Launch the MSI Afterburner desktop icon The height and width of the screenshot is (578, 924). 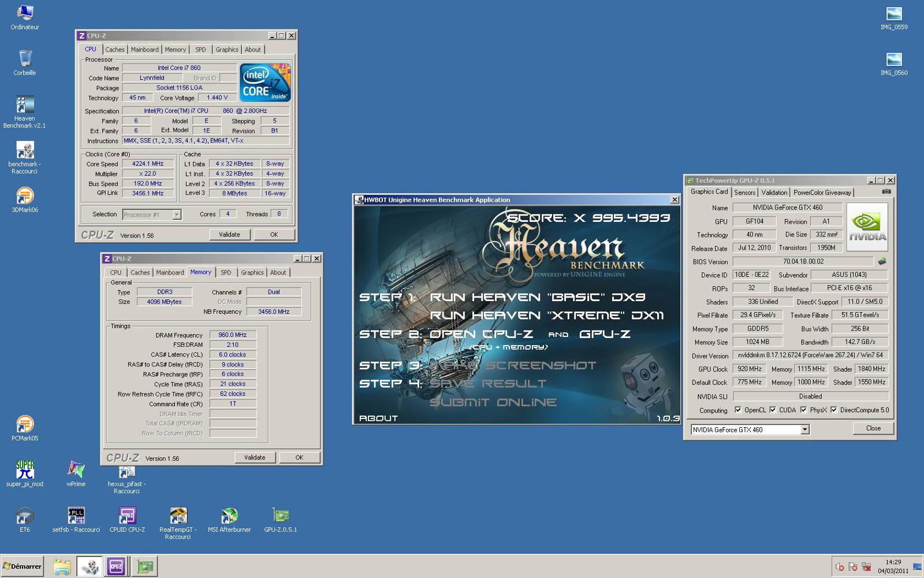(x=229, y=520)
